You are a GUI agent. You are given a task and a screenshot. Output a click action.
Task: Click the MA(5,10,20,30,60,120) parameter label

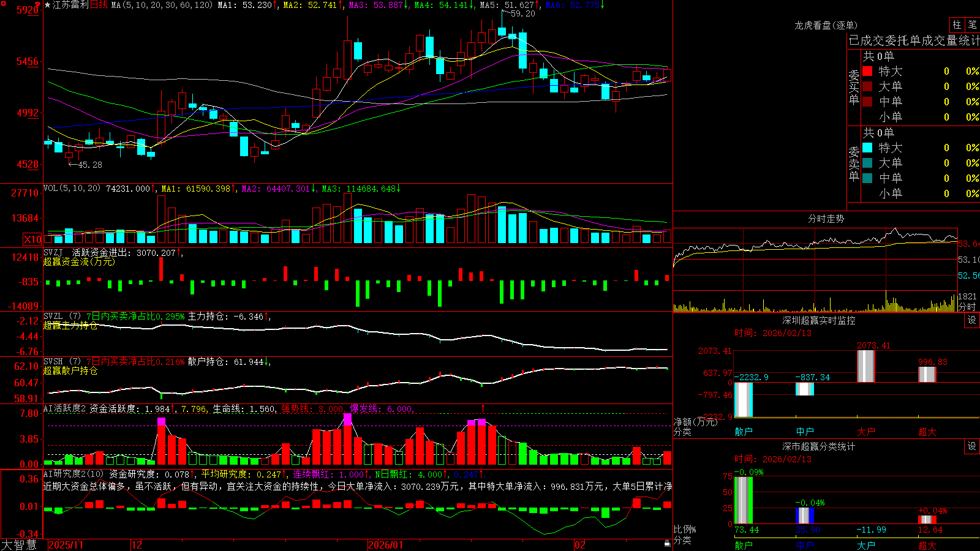(162, 5)
